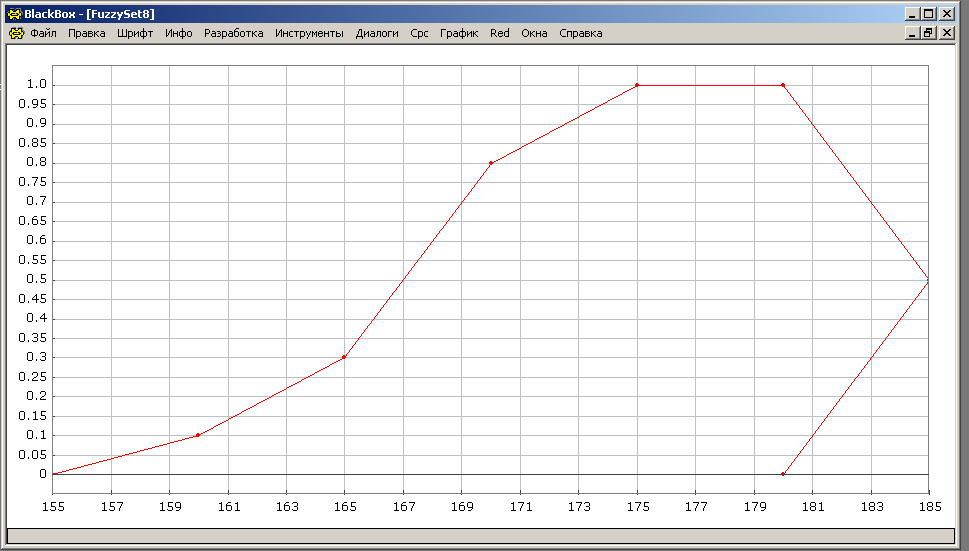This screenshot has width=969, height=551.
Task: Select the Шрифт menu
Action: 135,33
